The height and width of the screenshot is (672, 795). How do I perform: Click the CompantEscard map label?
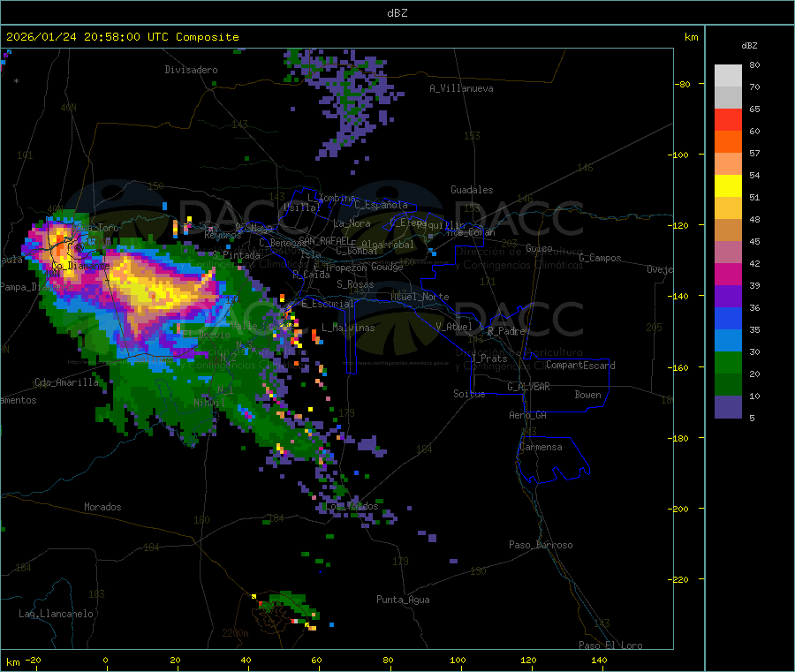pos(580,366)
